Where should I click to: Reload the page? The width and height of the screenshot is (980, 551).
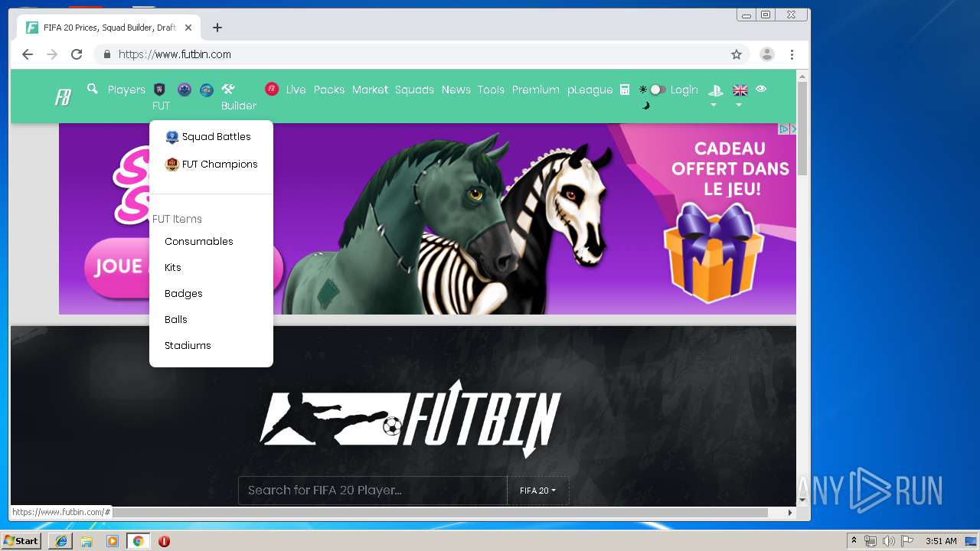tap(77, 54)
